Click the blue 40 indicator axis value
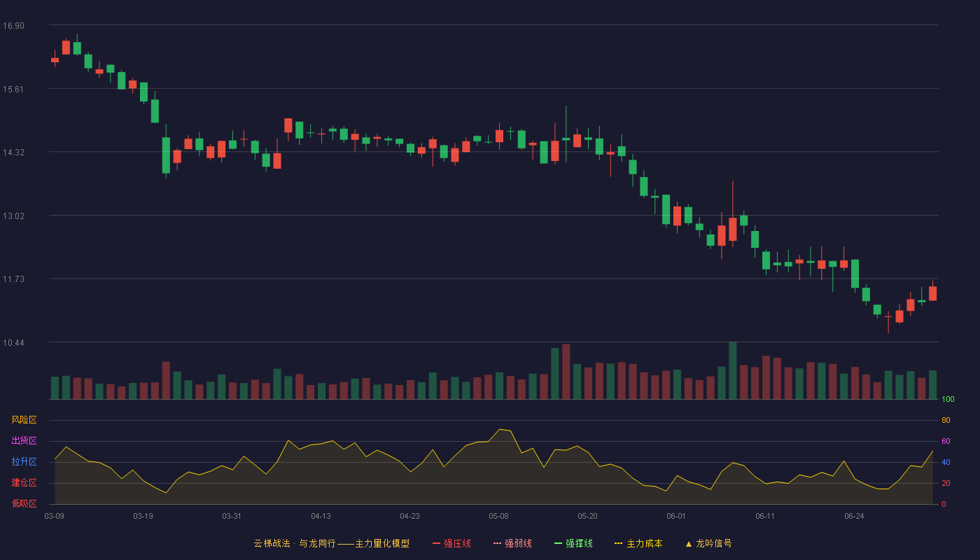This screenshot has width=980, height=560. pyautogui.click(x=946, y=462)
